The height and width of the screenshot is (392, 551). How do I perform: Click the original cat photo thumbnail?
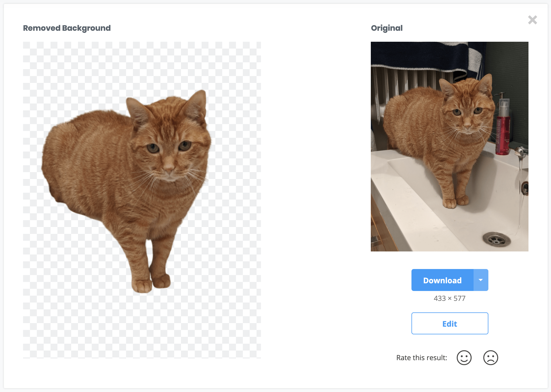tap(449, 147)
